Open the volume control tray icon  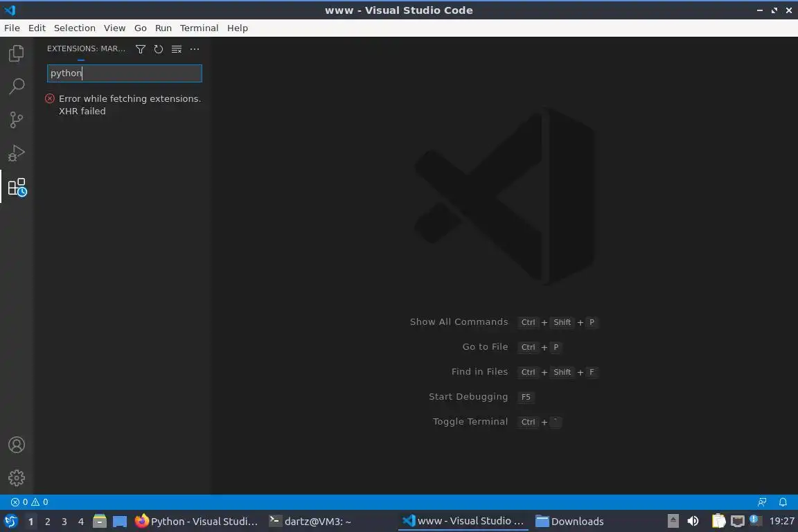[x=693, y=521]
